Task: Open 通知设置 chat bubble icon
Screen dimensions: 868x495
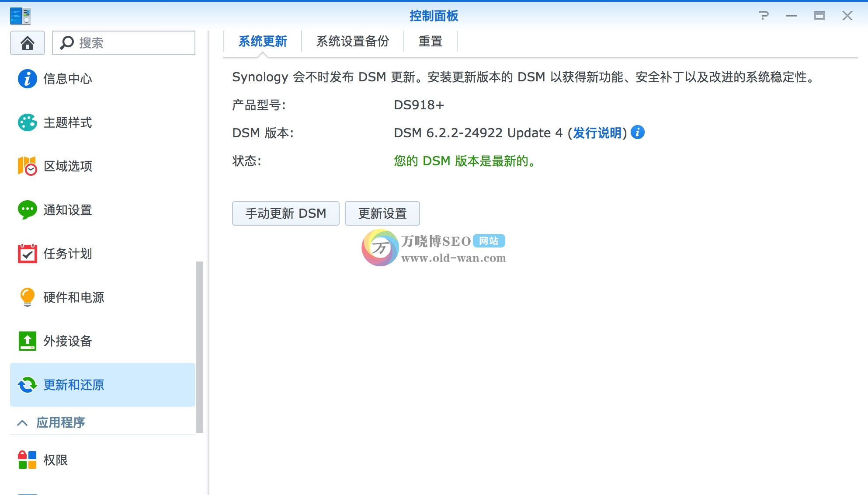Action: (x=27, y=210)
